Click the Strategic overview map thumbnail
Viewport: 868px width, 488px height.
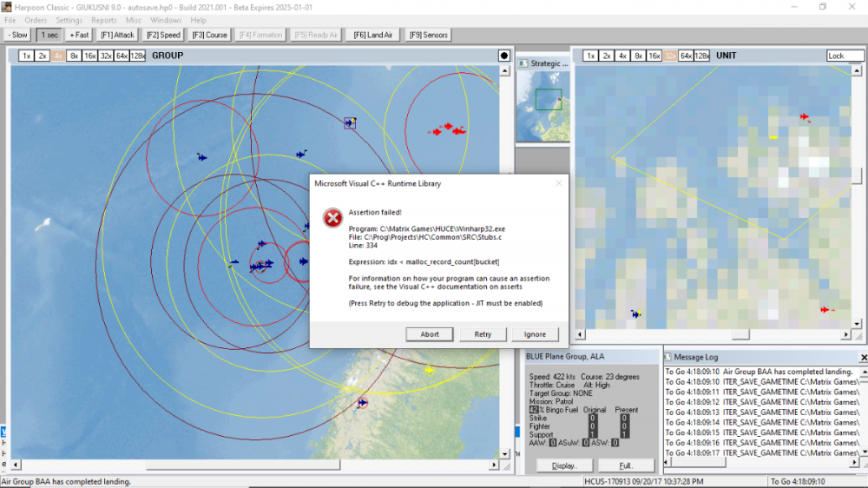point(543,106)
